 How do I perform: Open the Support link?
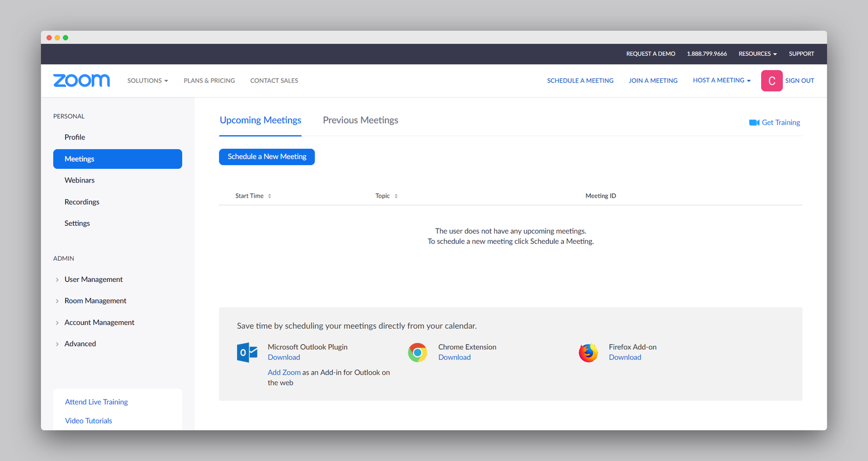[x=801, y=54]
